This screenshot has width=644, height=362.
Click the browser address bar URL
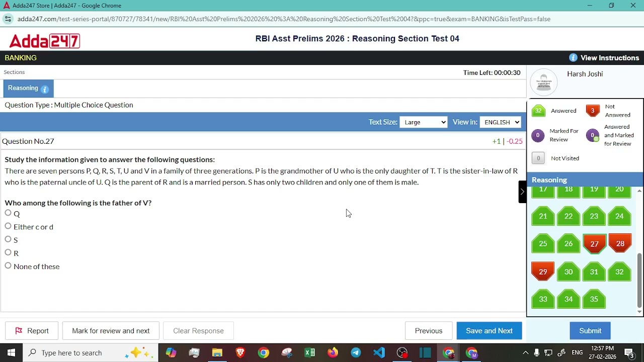point(284,19)
